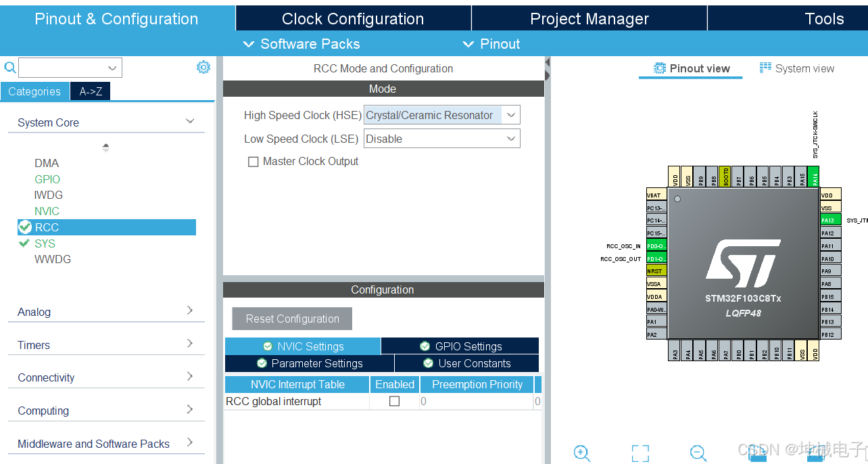Select the VSSA pin
Screen dimensions: 868x464
[656, 283]
